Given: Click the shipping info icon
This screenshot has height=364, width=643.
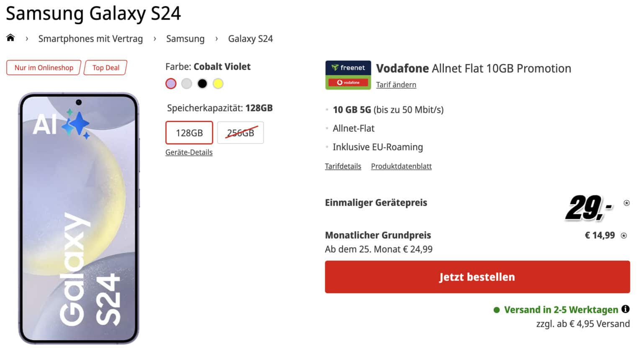Looking at the screenshot, I should (x=625, y=309).
